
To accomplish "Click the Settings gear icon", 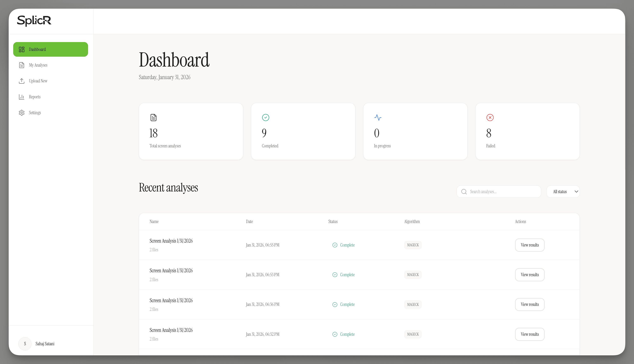I will (x=22, y=113).
